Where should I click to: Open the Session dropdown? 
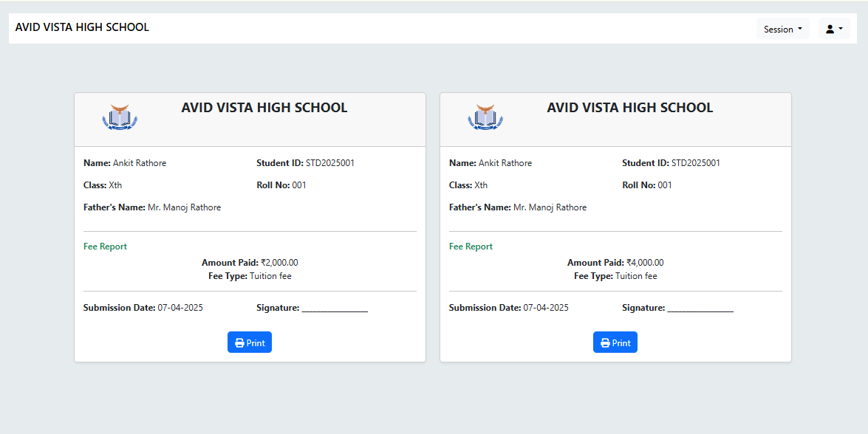point(782,30)
